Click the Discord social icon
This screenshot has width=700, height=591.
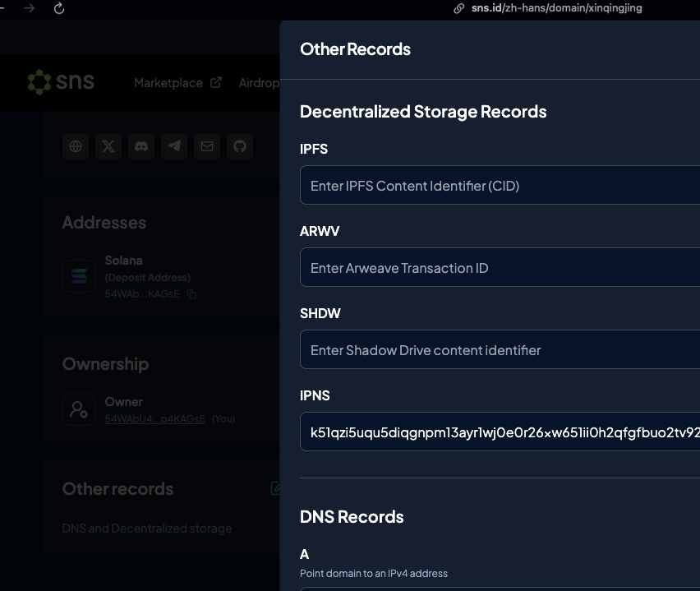click(x=141, y=146)
